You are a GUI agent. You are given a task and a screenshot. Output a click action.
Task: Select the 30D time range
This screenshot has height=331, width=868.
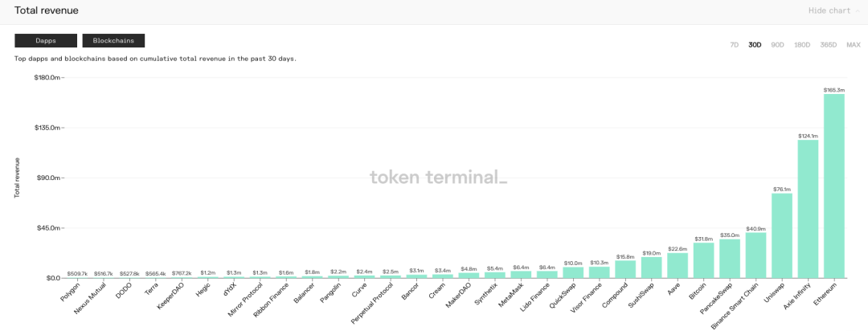(x=755, y=45)
